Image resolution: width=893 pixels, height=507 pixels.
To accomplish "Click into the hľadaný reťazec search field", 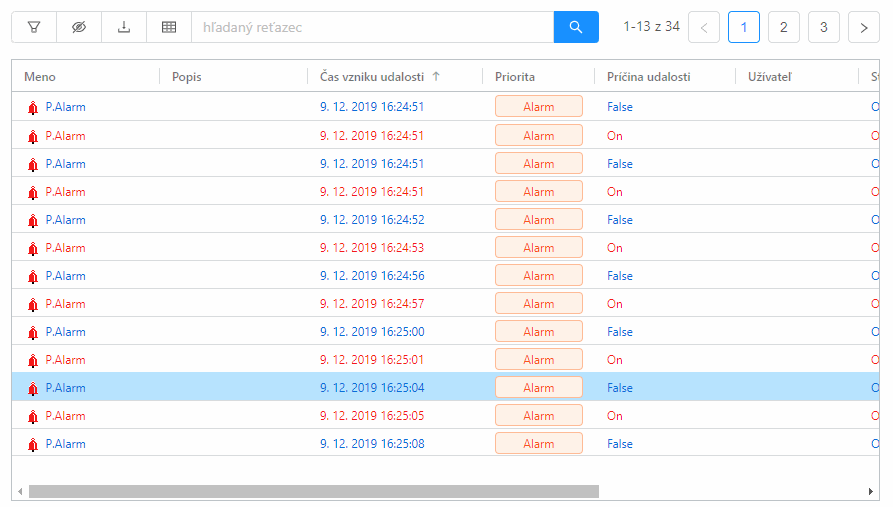I will click(372, 27).
